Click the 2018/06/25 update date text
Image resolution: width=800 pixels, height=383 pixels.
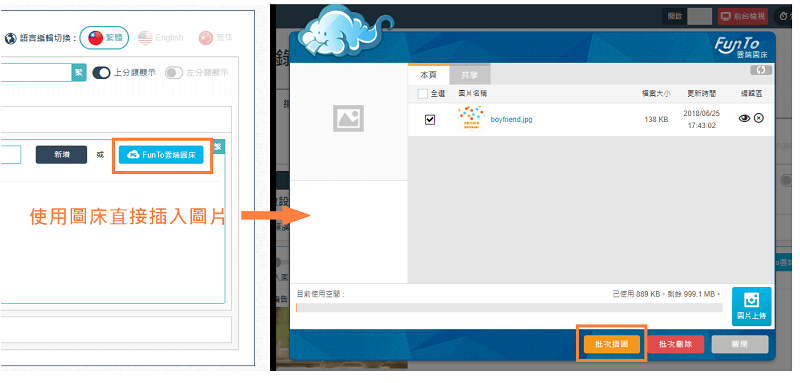(701, 114)
